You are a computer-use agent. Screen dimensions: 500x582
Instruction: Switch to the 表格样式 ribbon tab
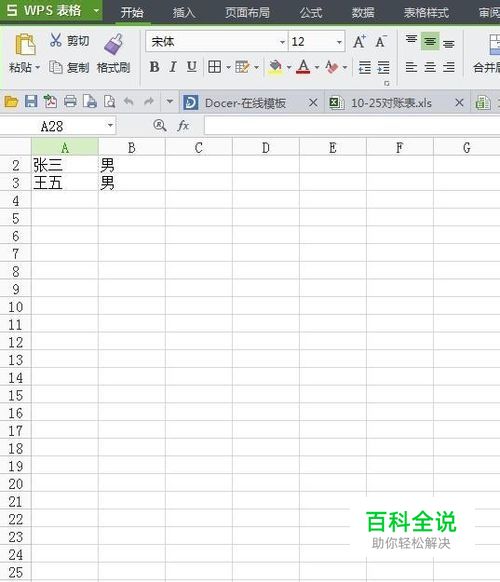426,13
